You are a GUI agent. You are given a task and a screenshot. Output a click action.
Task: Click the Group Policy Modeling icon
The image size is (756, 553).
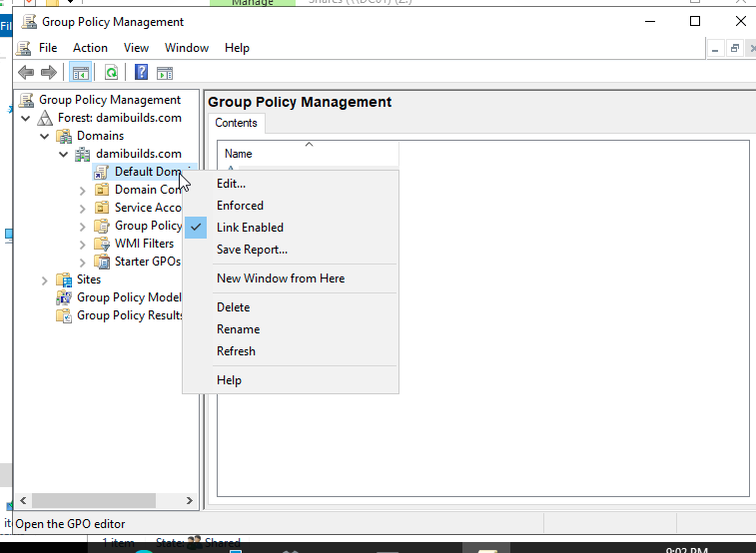click(x=64, y=297)
